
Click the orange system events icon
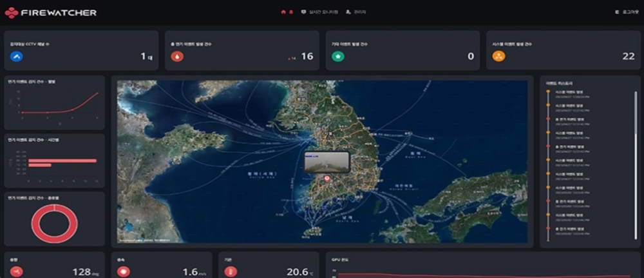pyautogui.click(x=498, y=57)
